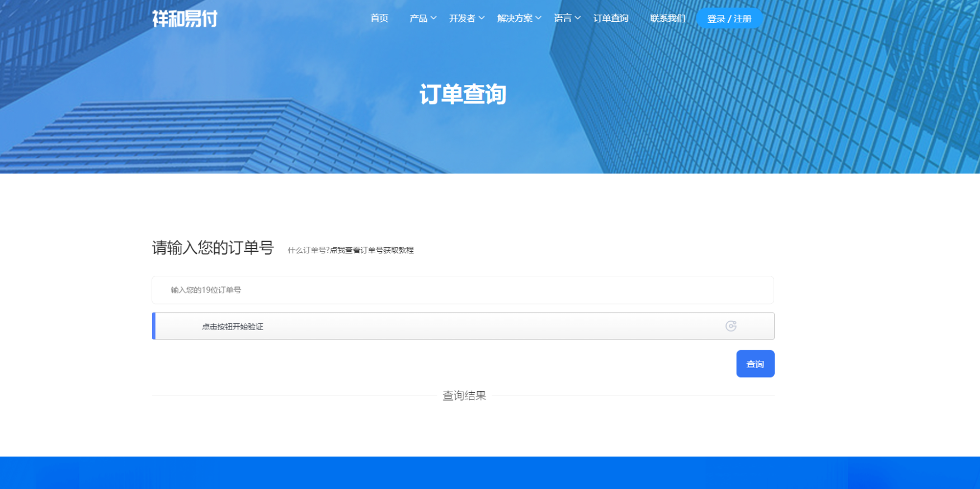980x489 pixels.
Task: Click the 查询结果 section label
Action: coord(464,396)
